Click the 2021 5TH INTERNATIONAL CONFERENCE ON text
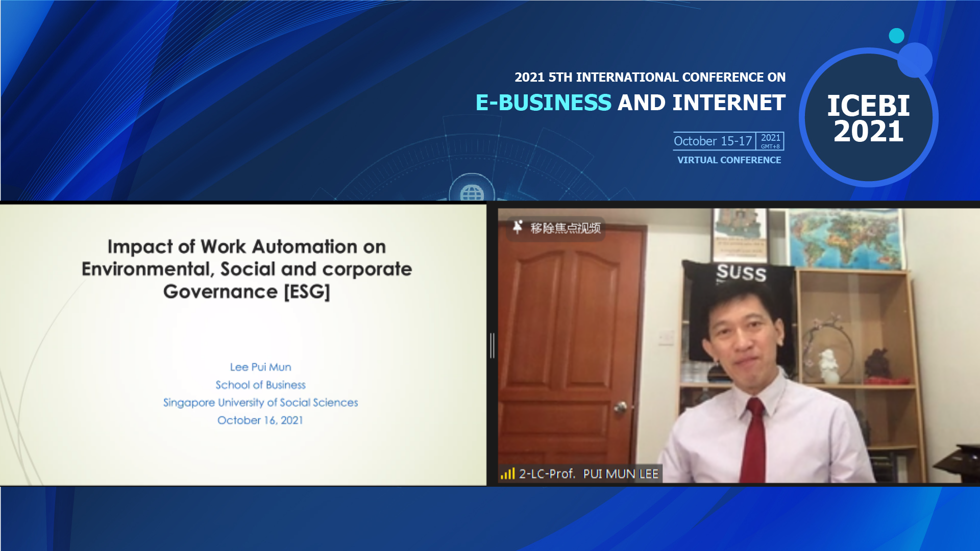Image resolution: width=980 pixels, height=551 pixels. [650, 77]
